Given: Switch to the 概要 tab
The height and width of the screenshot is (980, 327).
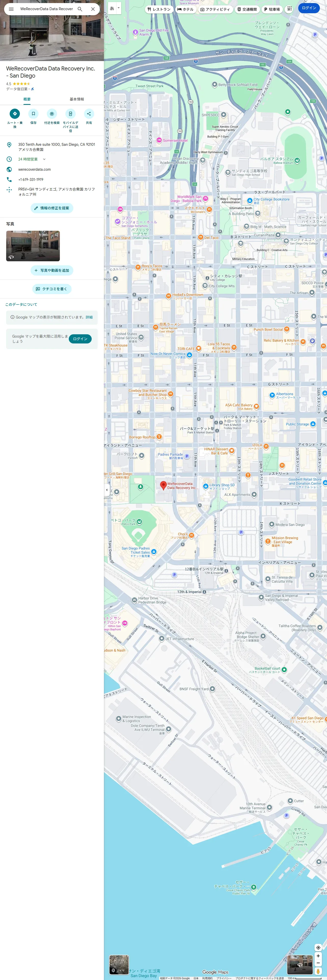Looking at the screenshot, I should coord(27,99).
